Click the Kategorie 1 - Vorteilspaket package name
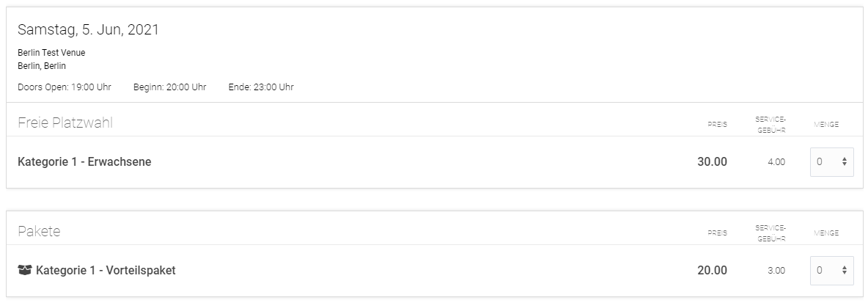The image size is (868, 303). (106, 271)
